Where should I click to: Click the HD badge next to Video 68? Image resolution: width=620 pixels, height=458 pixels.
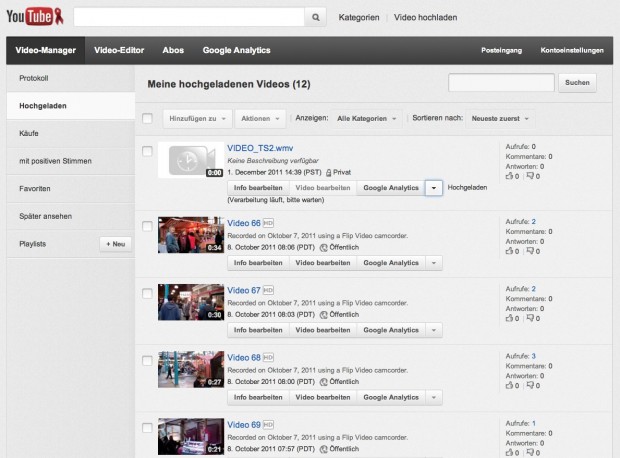click(x=268, y=358)
